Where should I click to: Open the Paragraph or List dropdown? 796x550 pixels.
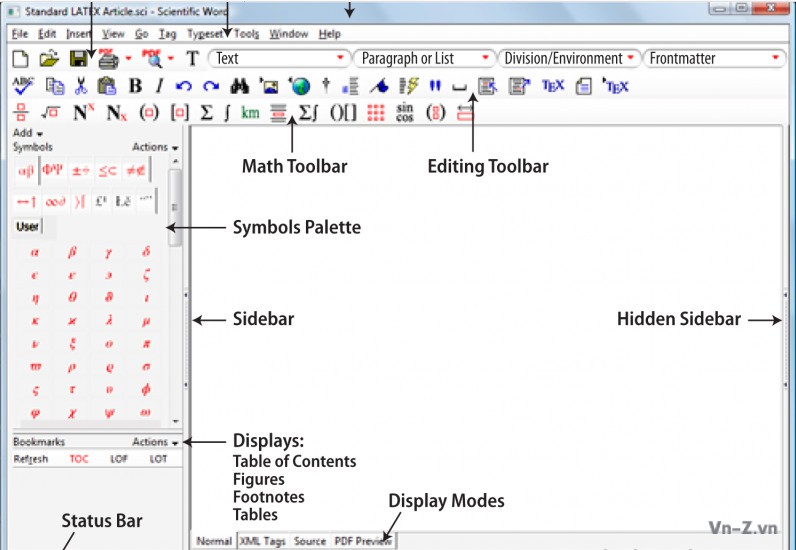coord(423,58)
